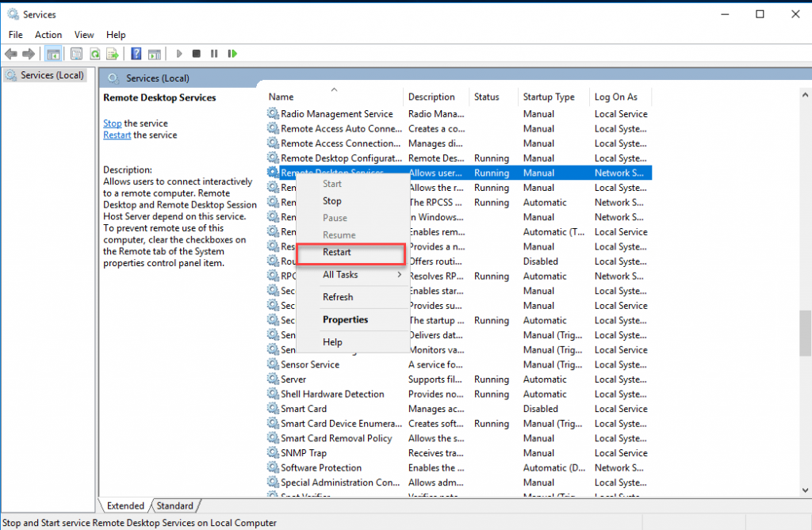Click the Back navigation arrow icon

click(x=10, y=53)
